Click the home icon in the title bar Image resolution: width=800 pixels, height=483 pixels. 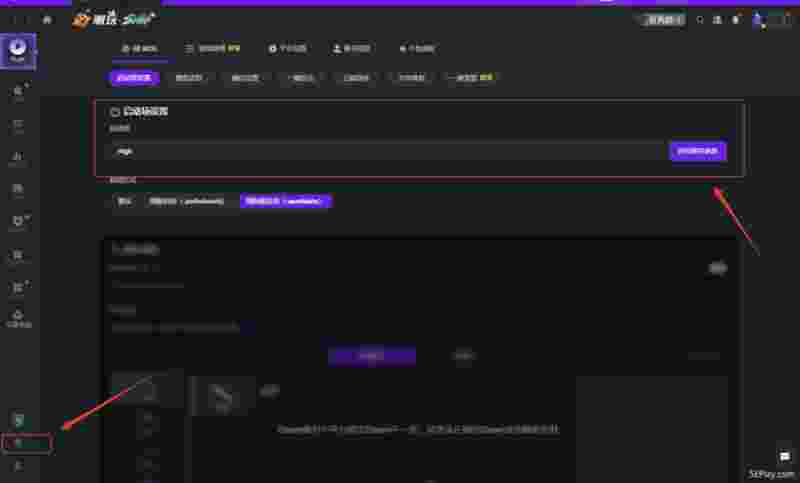point(47,19)
